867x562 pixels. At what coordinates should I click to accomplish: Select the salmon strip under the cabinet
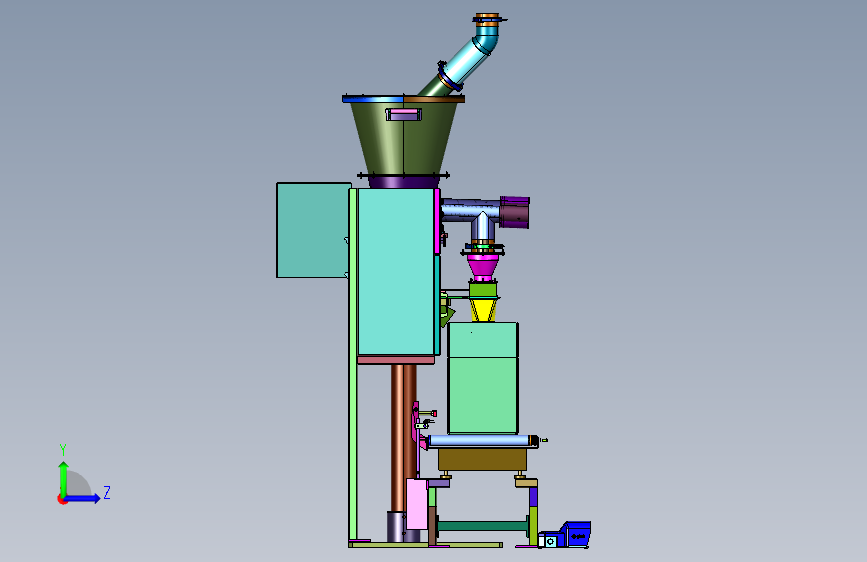(396, 360)
